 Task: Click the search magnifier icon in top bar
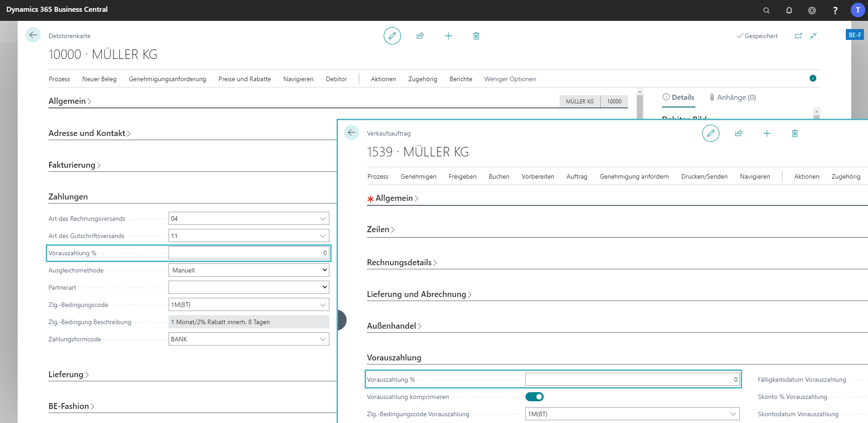766,10
